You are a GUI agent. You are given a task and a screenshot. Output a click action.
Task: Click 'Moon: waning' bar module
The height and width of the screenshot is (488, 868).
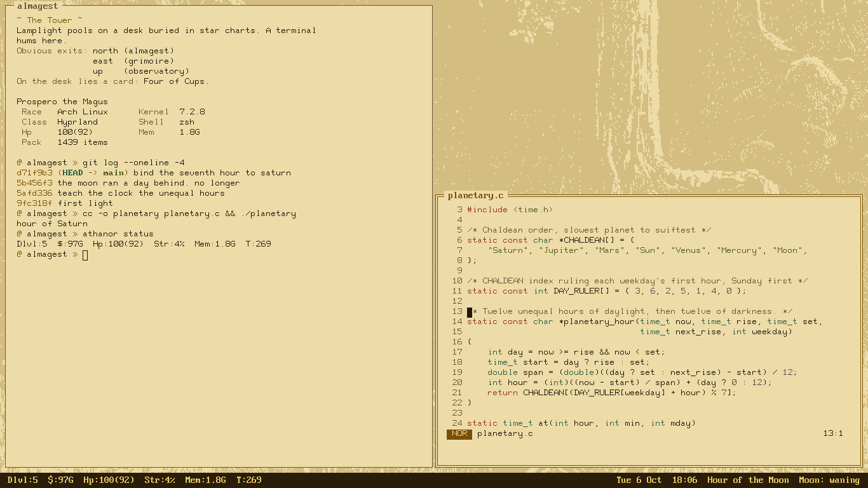pyautogui.click(x=829, y=480)
